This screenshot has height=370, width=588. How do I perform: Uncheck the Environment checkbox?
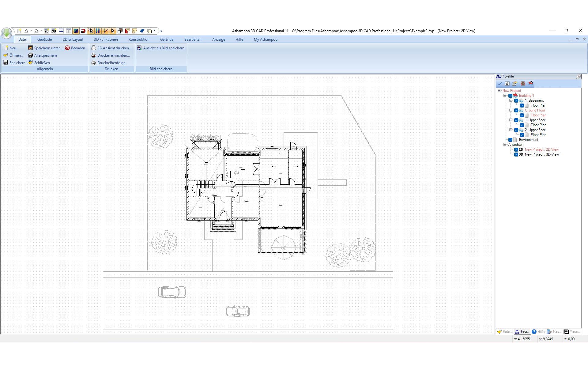510,140
